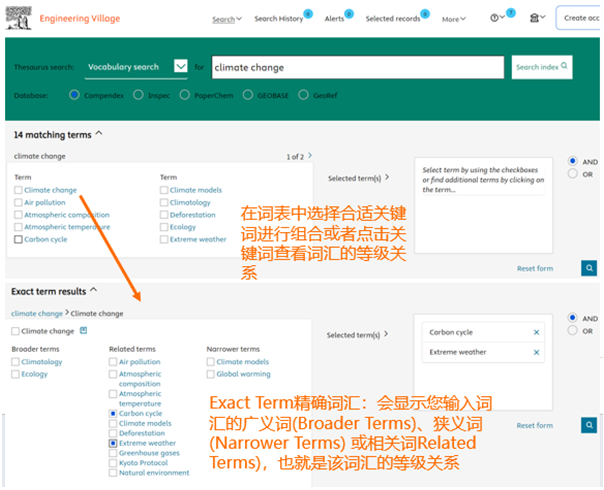This screenshot has width=604, height=490.
Task: Go to next page of matching terms
Action: click(x=310, y=156)
